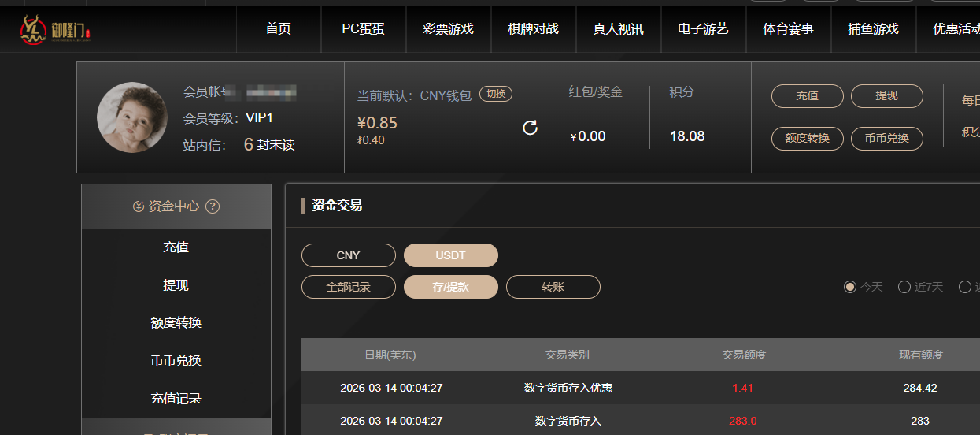
Task: Open the PC蛋蛋 navigation menu
Action: [x=363, y=29]
